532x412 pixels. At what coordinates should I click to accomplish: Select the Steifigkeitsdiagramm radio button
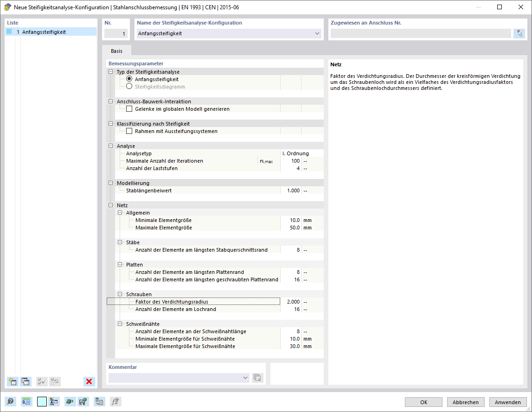pos(129,87)
